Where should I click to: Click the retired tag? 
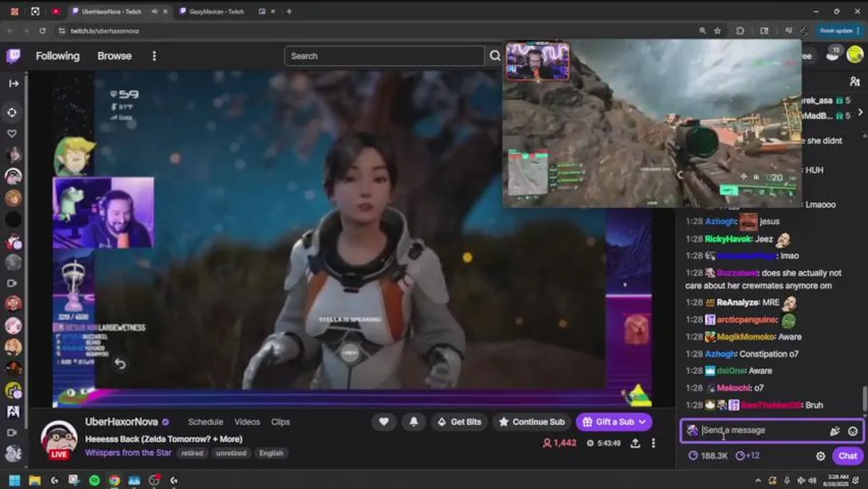[192, 453]
